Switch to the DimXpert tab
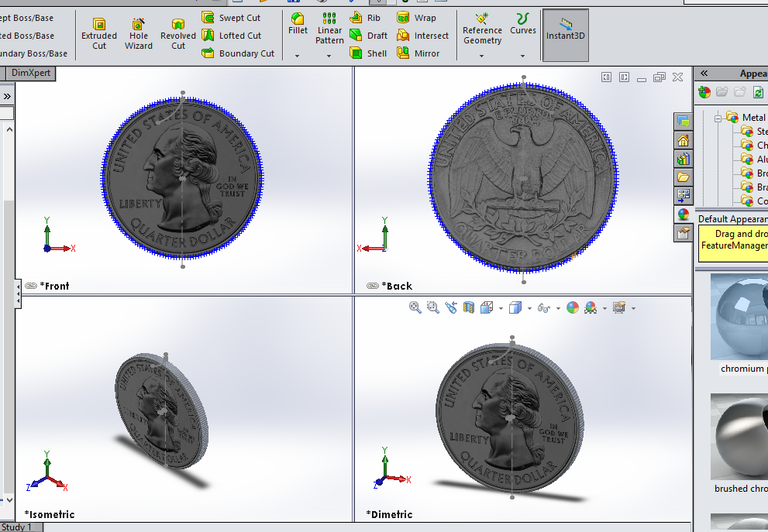 31,73
